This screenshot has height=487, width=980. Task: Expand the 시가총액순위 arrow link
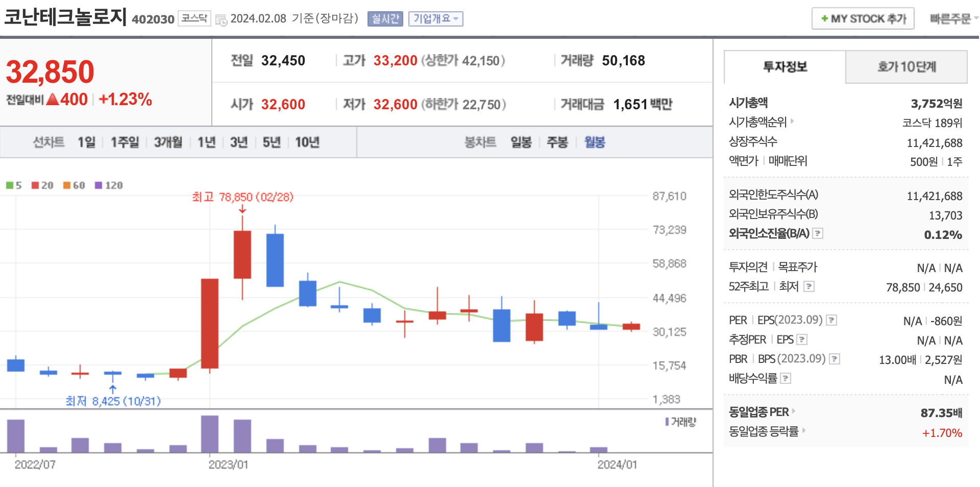click(792, 121)
